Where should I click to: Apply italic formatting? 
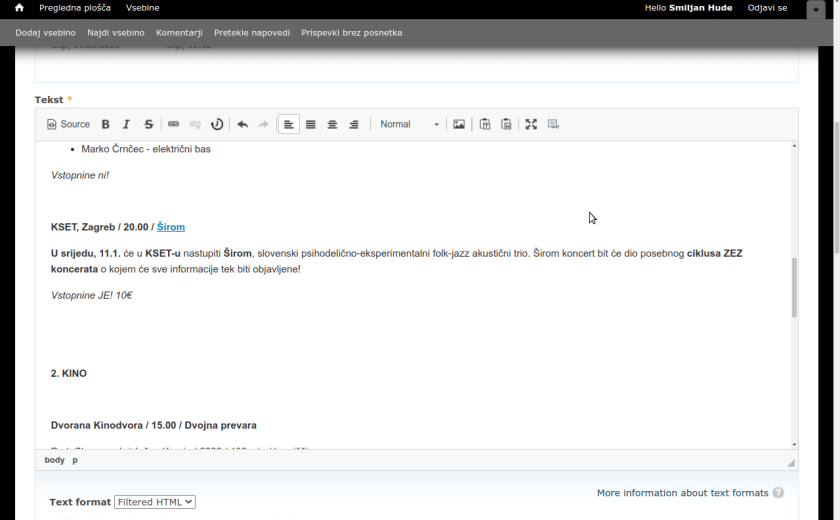(127, 125)
